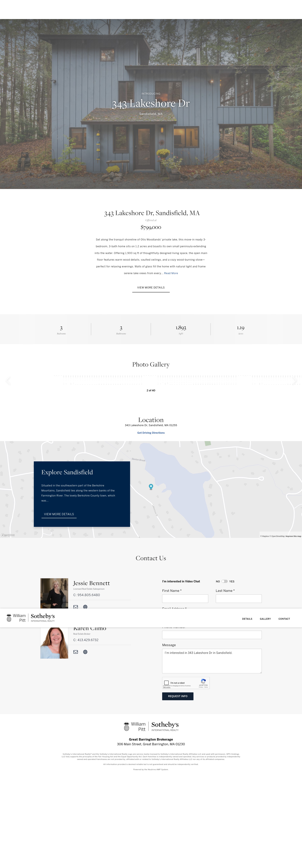Check the I'm not a robot box
This screenshot has width=302, height=868.
pos(166,683)
